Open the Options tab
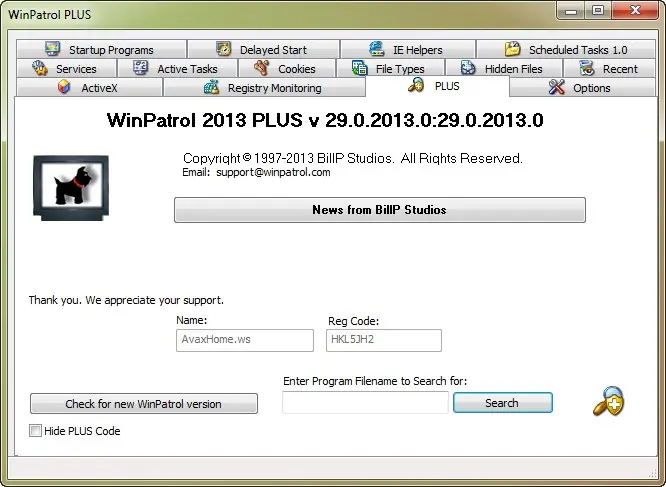The height and width of the screenshot is (487, 666). click(x=582, y=87)
